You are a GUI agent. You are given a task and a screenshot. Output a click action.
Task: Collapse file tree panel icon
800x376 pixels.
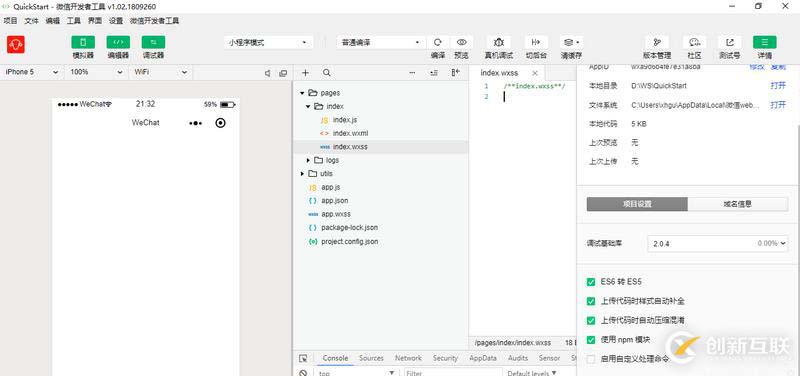456,73
